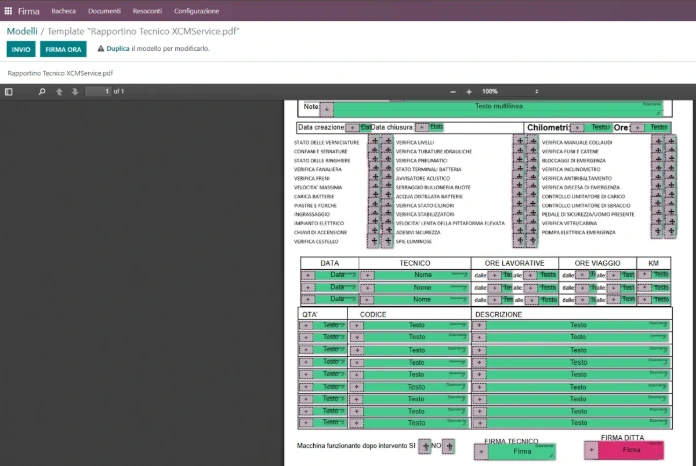Click the SPIE LUMINOSE label
The image size is (696, 466).
pos(413,241)
